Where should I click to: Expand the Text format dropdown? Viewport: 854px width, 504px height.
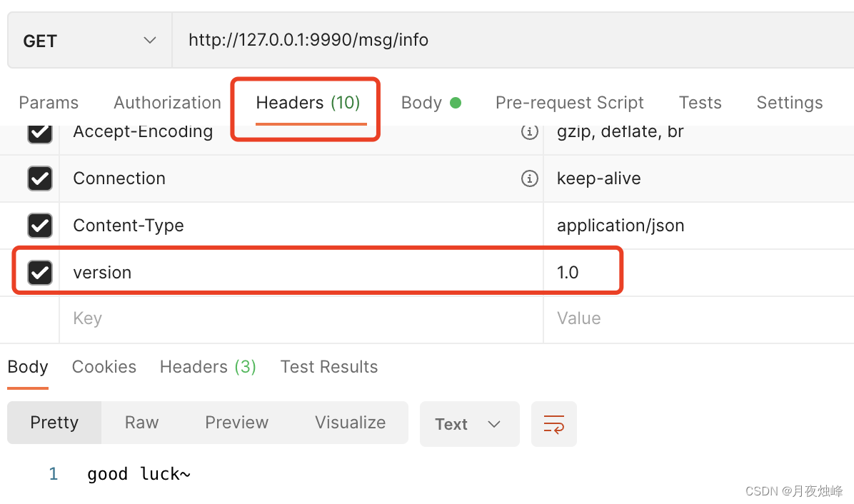469,424
